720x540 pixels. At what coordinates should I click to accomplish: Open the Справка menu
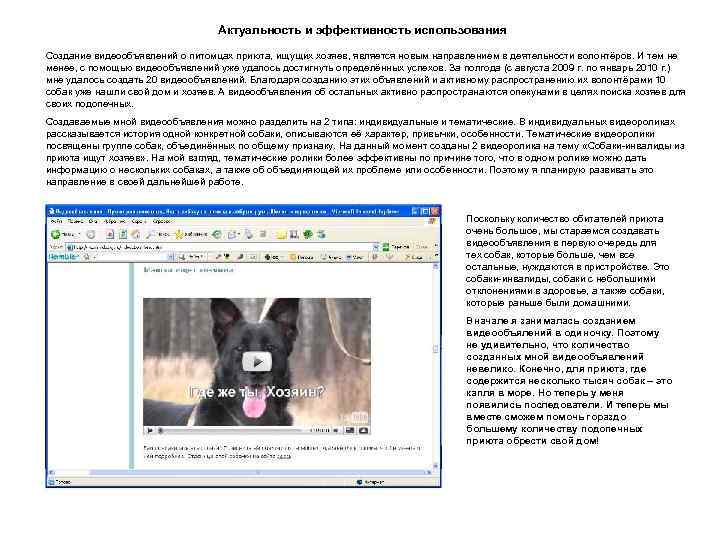161,221
